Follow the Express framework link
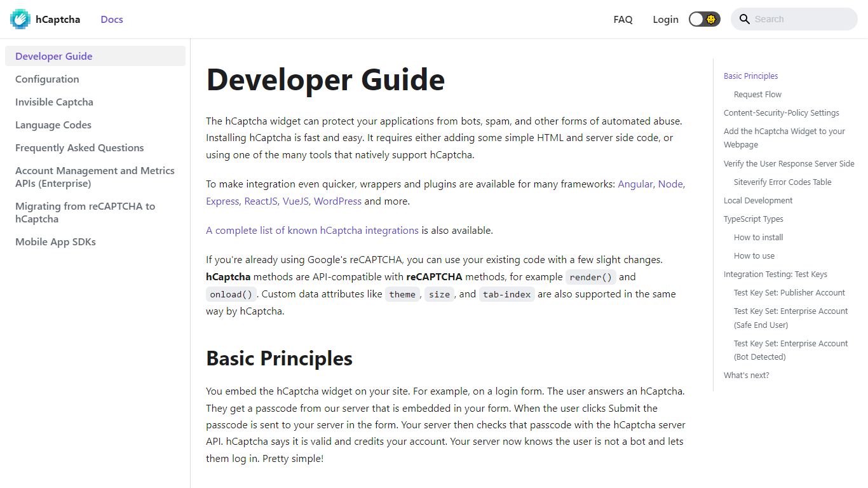The image size is (868, 488). 222,201
